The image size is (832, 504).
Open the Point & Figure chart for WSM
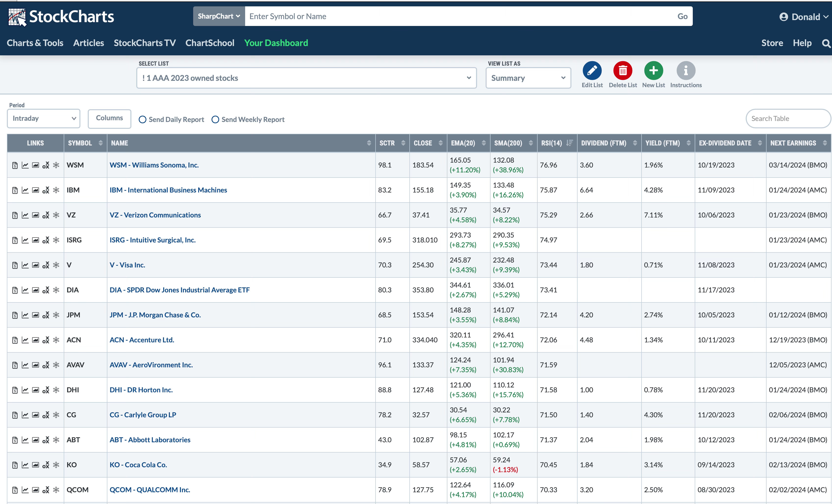pos(46,165)
